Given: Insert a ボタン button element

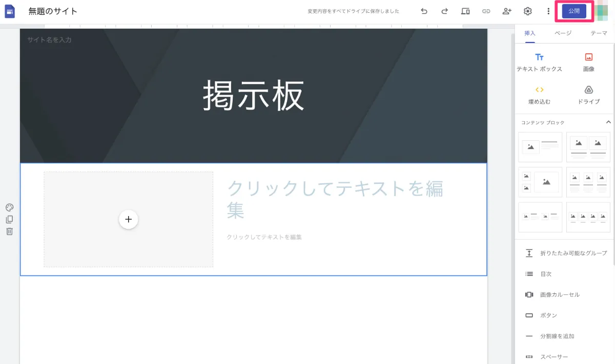Looking at the screenshot, I should pyautogui.click(x=548, y=315).
